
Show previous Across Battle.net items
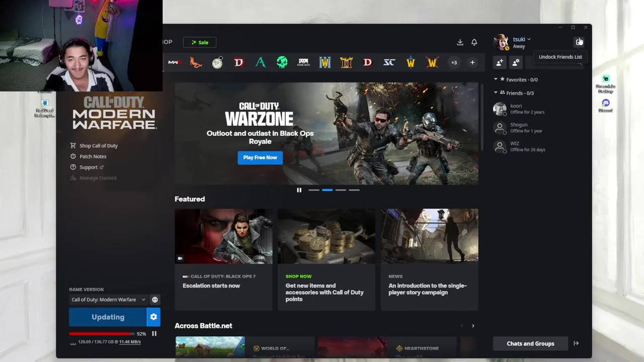[462, 326]
